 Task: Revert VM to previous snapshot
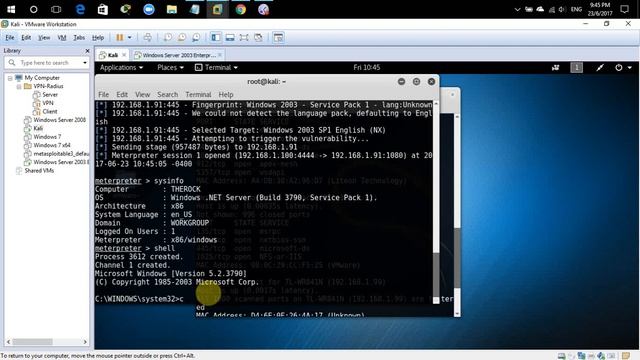(x=182, y=38)
